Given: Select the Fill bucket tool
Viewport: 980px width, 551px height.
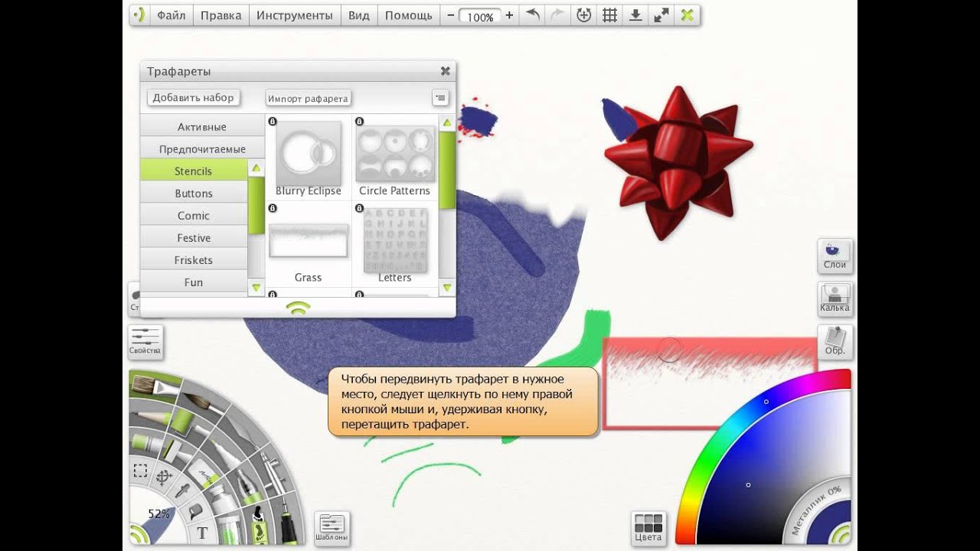Looking at the screenshot, I should pyautogui.click(x=195, y=513).
